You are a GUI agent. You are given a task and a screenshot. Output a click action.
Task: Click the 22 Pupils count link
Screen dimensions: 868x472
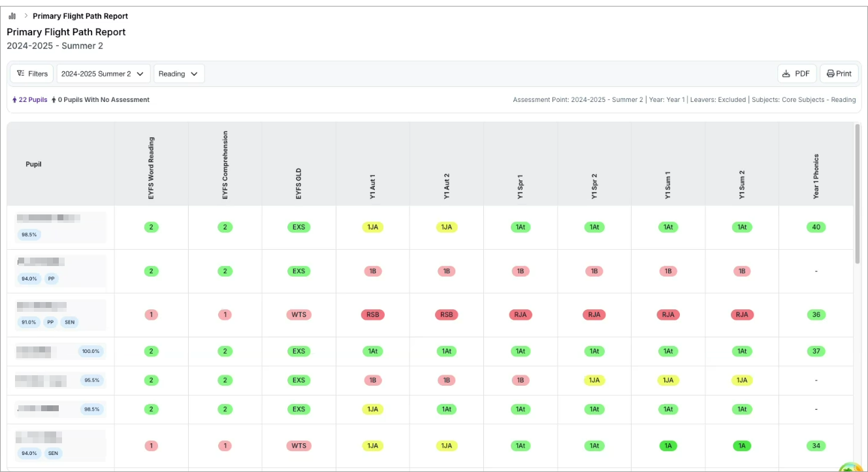[x=30, y=100]
